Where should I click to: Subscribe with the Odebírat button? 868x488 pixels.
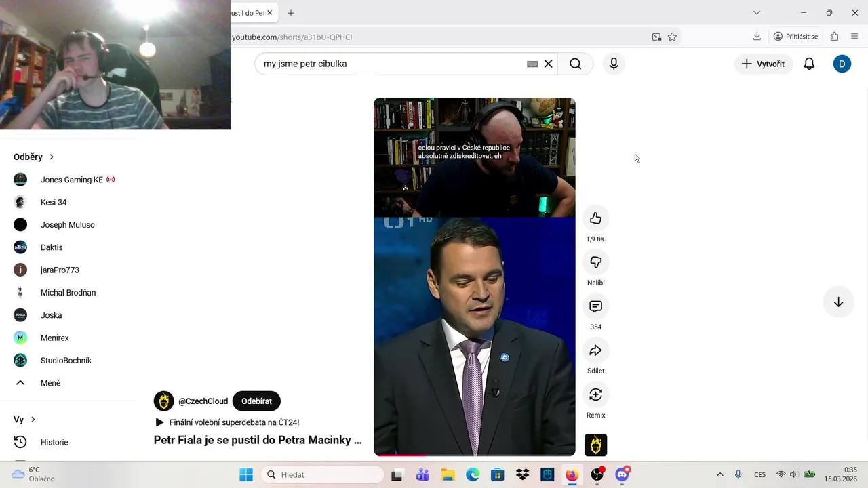point(256,401)
